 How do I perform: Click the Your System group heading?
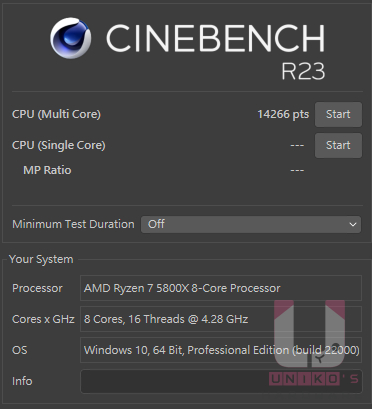pyautogui.click(x=41, y=259)
